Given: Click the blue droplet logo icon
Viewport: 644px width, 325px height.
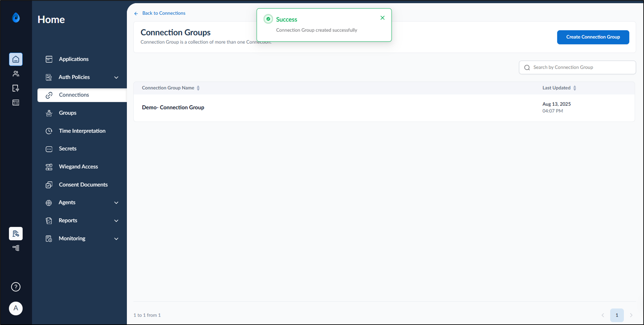Looking at the screenshot, I should 16,18.
